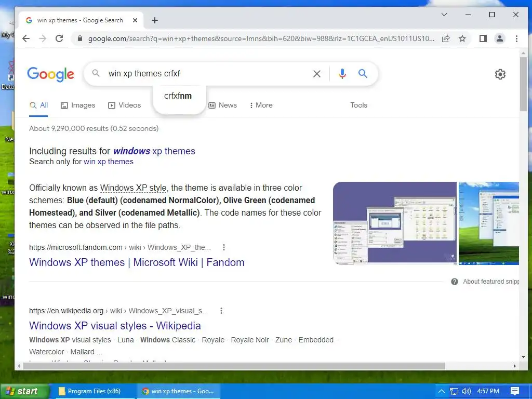
Task: Open Chrome's three-dot menu
Action: point(516,38)
